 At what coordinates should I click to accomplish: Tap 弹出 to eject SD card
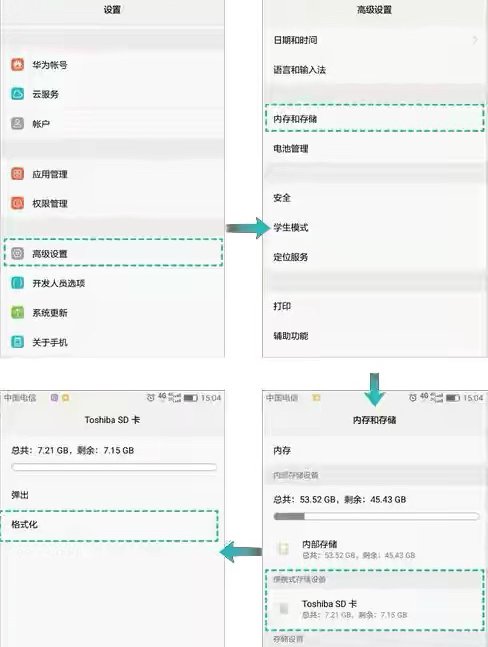pos(113,495)
